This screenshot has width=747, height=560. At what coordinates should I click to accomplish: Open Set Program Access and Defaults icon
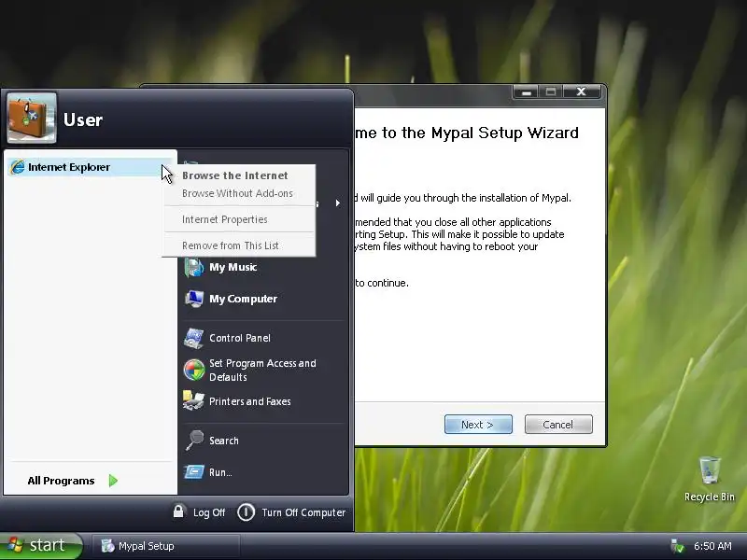click(x=194, y=370)
